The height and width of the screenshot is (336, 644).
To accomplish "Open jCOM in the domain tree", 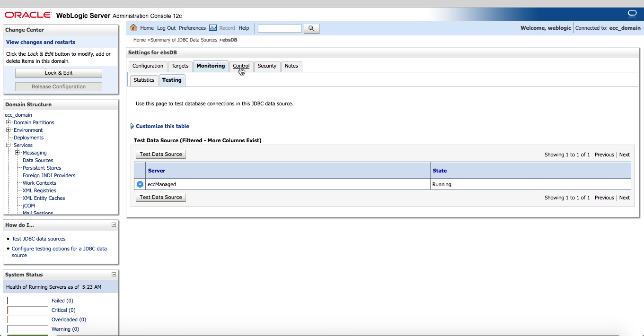I will point(29,206).
